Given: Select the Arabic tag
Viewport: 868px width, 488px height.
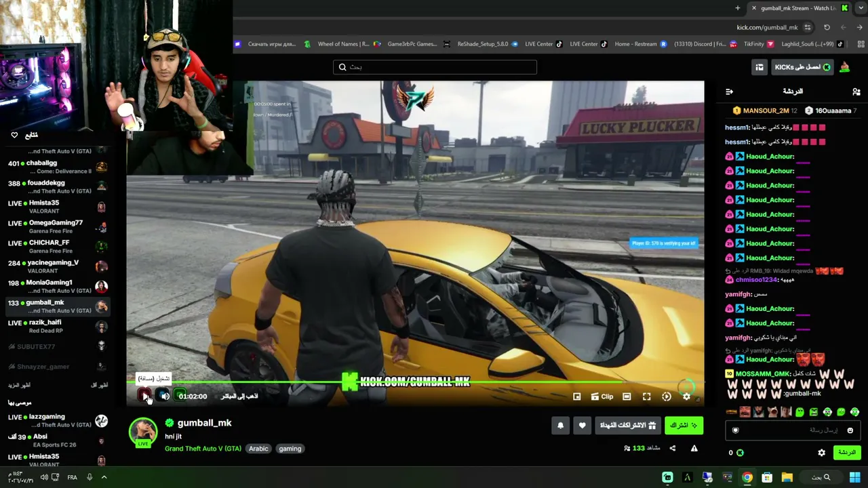Looking at the screenshot, I should [258, 449].
